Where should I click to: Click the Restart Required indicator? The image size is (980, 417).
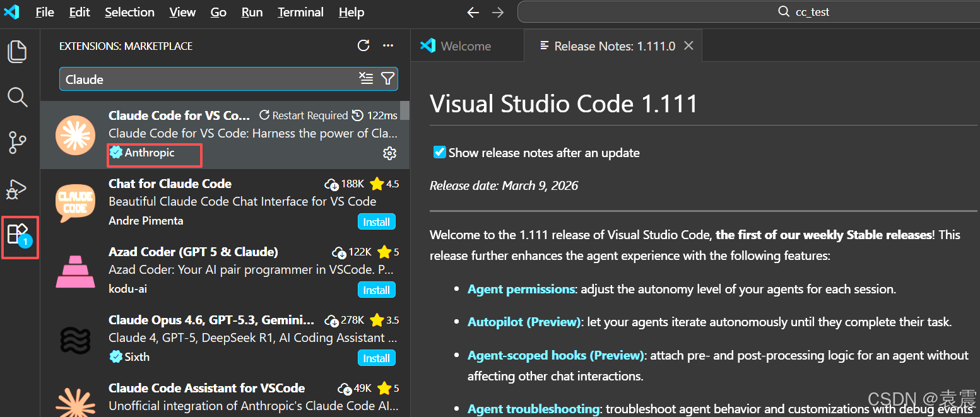click(x=304, y=115)
